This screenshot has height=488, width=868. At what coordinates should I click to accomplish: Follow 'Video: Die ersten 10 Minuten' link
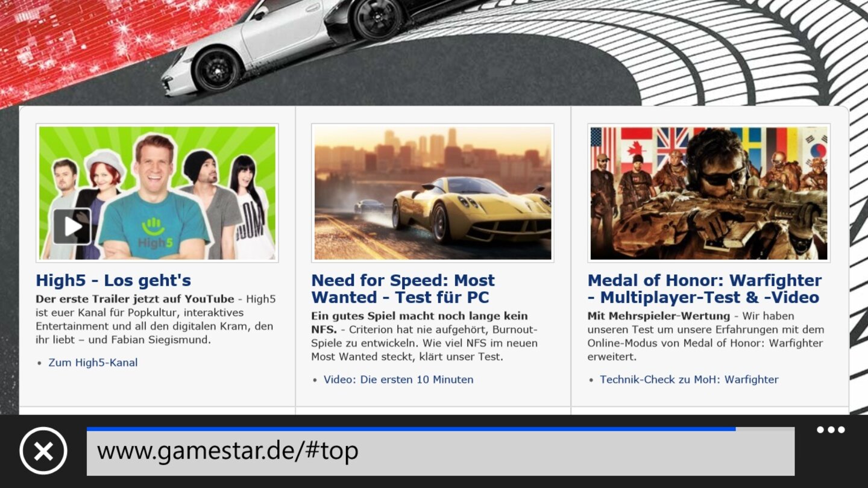tap(398, 380)
